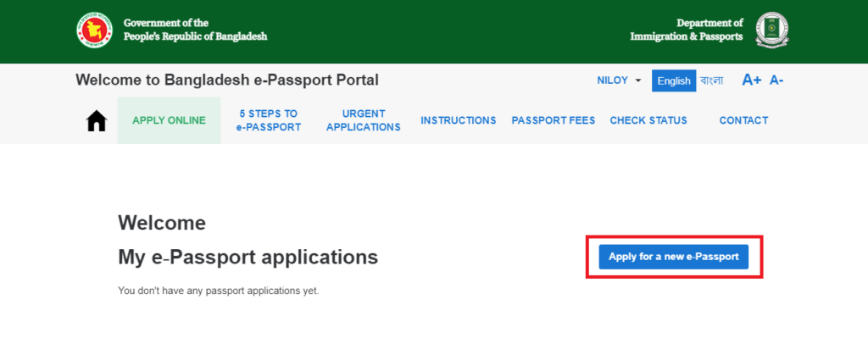Click the My e-Passport applications heading
The height and width of the screenshot is (355, 868).
[248, 257]
